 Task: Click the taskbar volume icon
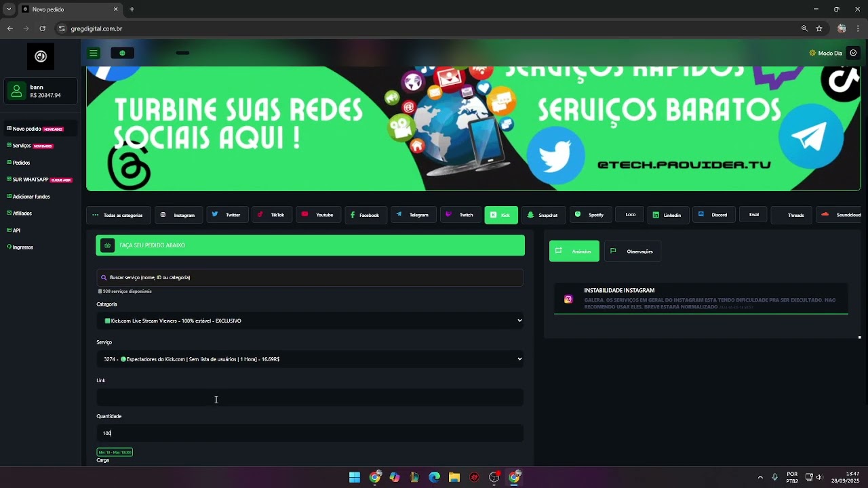[x=819, y=477]
